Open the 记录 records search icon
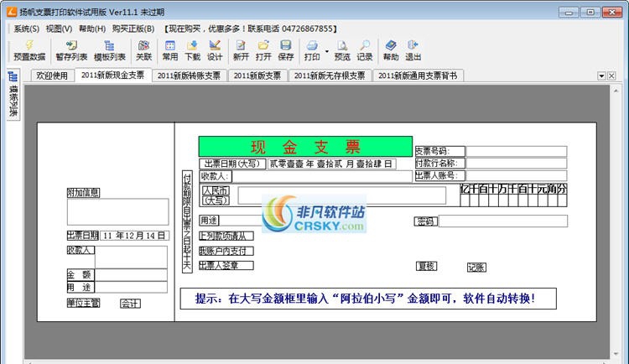The height and width of the screenshot is (364, 629). point(365,45)
